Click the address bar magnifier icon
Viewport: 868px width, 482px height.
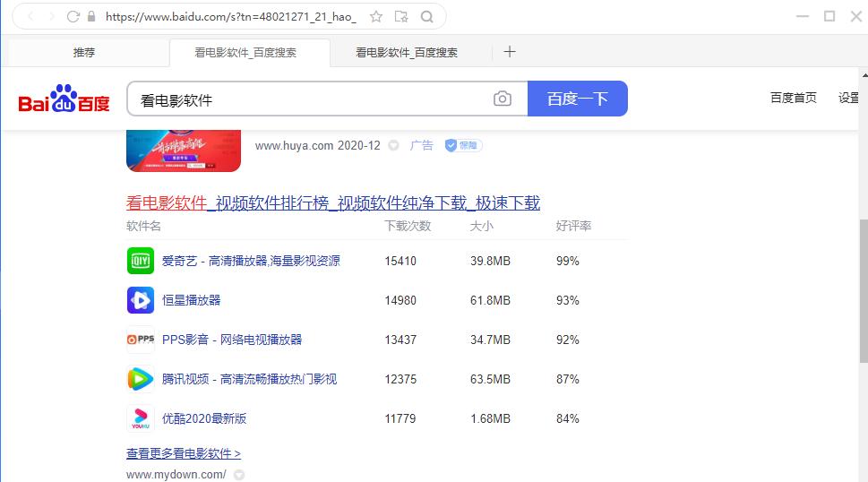426,17
